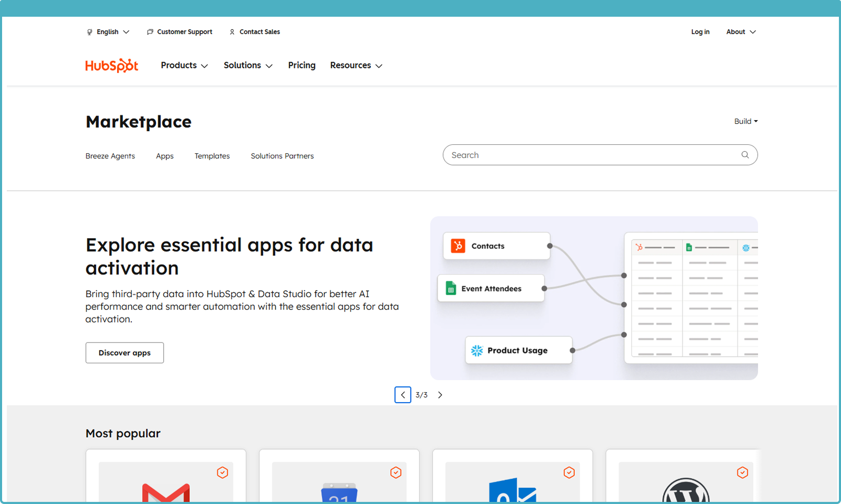Viewport: 841px width, 504px height.
Task: Click the HubSpot logo
Action: pyautogui.click(x=111, y=65)
